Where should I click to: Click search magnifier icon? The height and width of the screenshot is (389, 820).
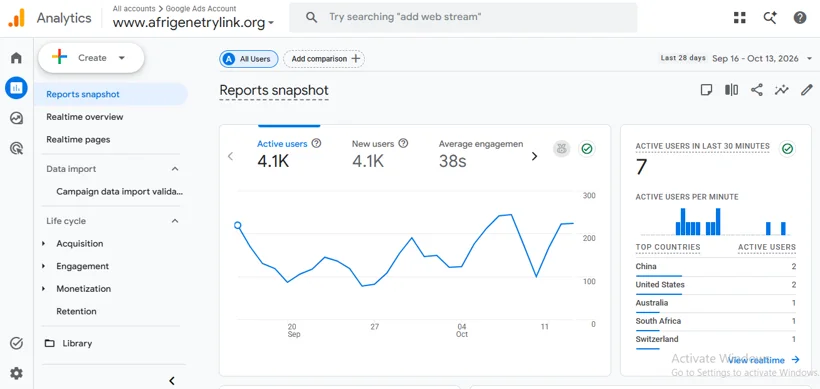tap(311, 17)
